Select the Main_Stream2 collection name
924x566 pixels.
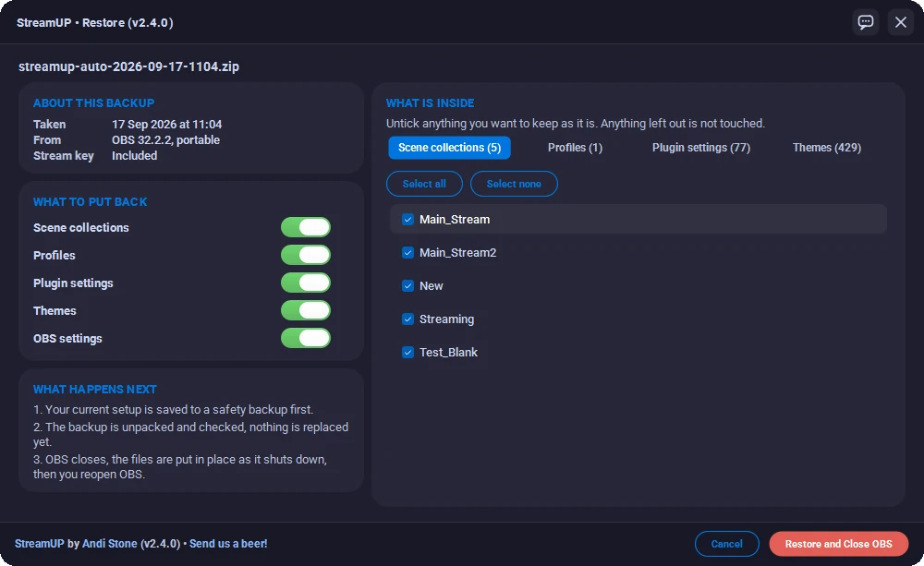458,253
